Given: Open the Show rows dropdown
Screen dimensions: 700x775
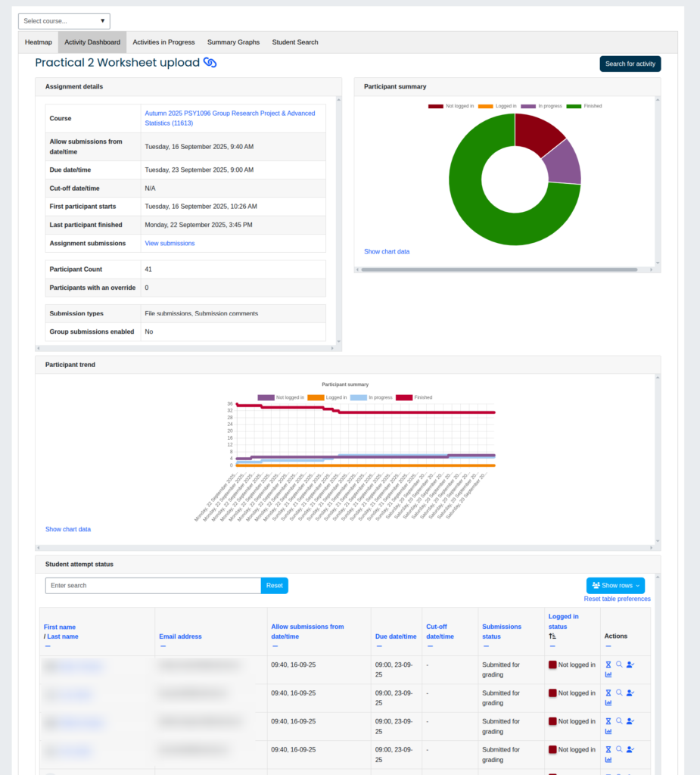Looking at the screenshot, I should coord(615,585).
